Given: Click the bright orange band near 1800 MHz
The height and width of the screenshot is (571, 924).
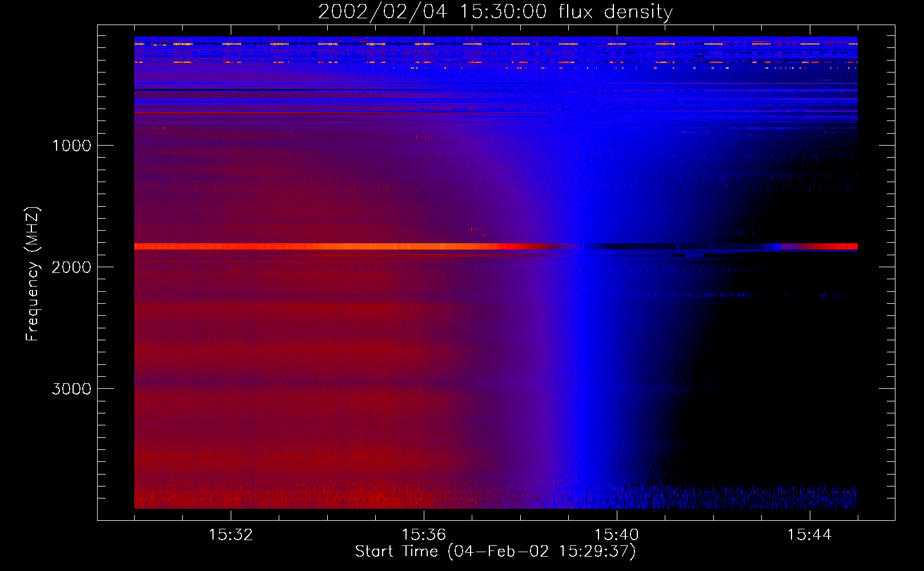Looking at the screenshot, I should (496, 247).
